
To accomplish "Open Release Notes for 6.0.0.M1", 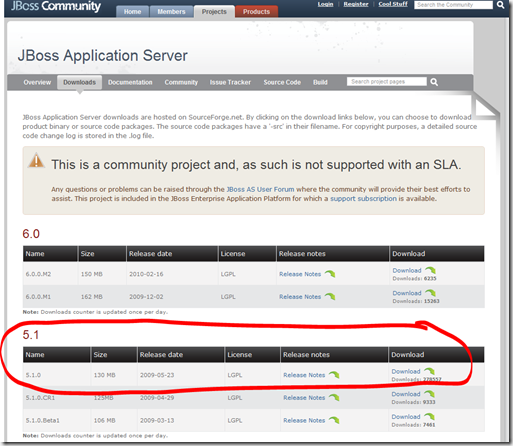I will coord(300,297).
